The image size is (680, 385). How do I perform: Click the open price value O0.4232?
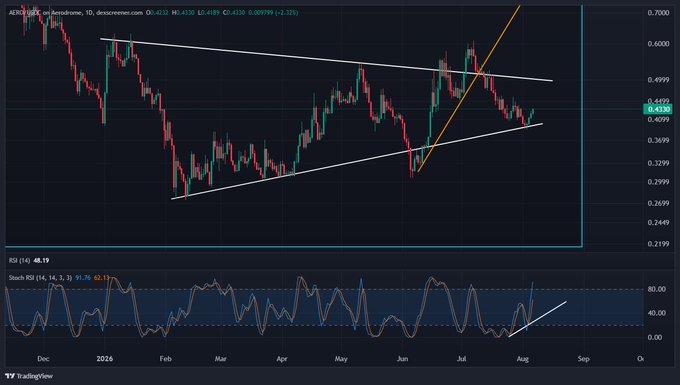click(x=157, y=13)
